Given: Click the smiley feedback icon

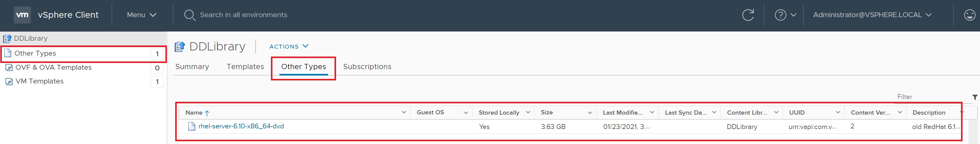Looking at the screenshot, I should (970, 15).
